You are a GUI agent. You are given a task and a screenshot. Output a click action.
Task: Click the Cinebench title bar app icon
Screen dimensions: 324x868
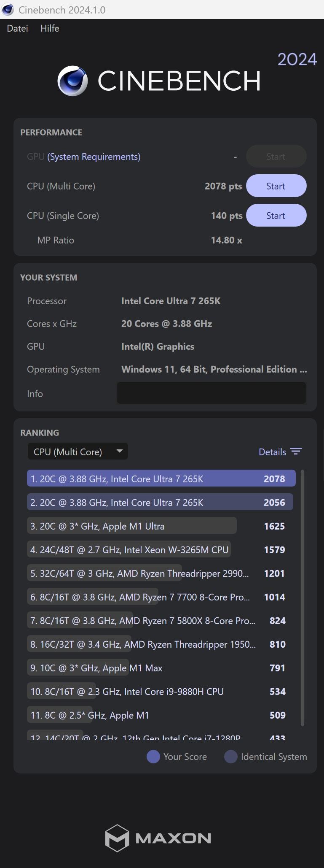click(x=8, y=10)
